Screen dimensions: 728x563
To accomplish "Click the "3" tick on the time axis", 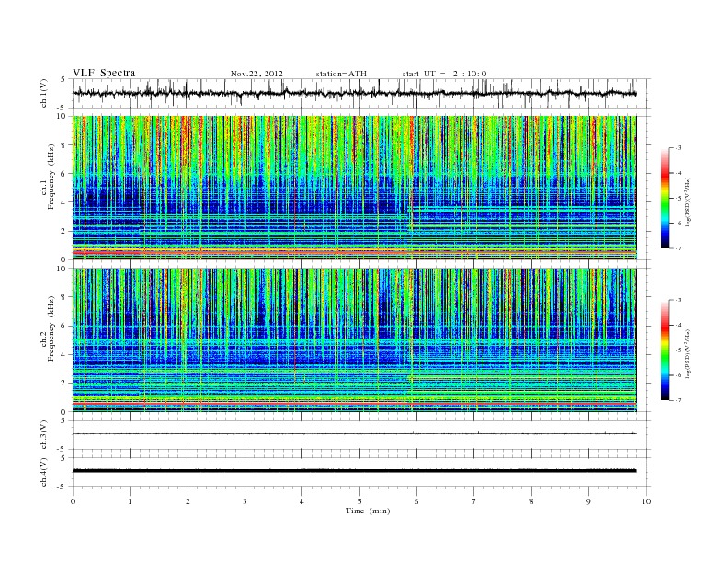I will pos(245,501).
